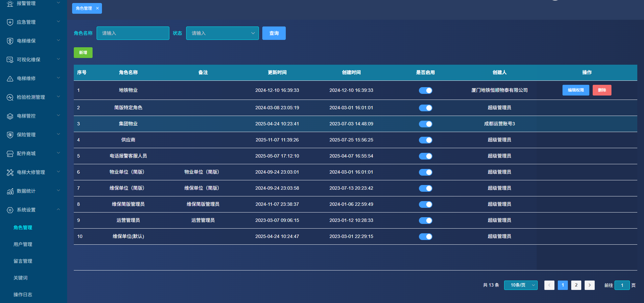Toggle the 运营管理员 role enable switch

(x=425, y=221)
